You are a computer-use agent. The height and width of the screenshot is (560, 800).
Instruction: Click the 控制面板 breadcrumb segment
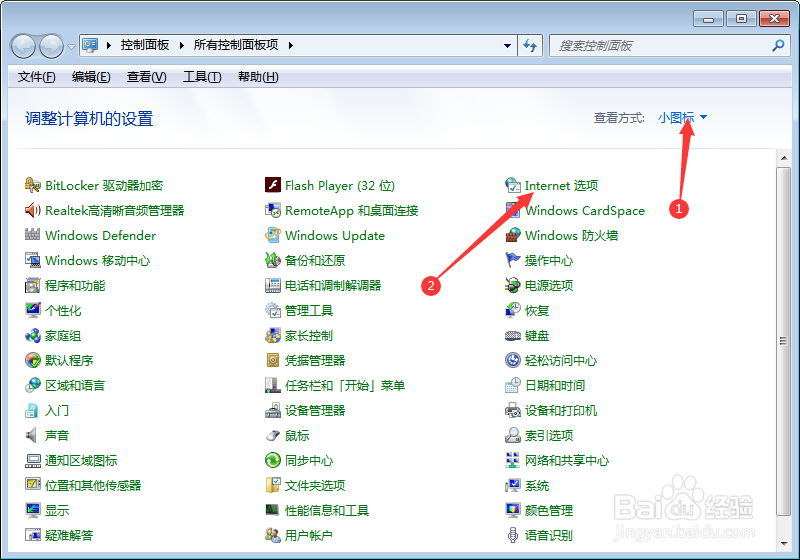click(x=145, y=45)
